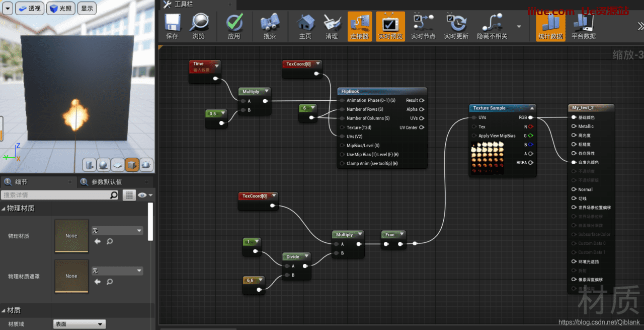Expand the 物理材质 asset dropdown showing 无

point(117,231)
